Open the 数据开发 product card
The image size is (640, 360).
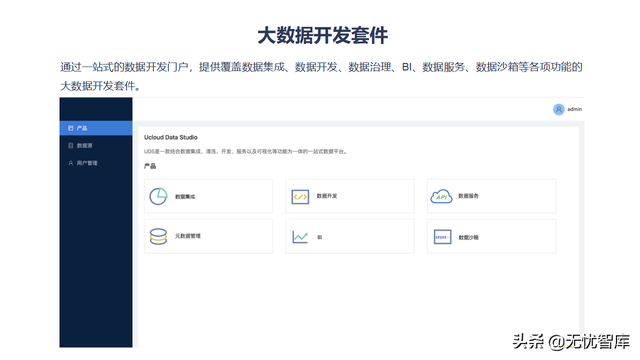coord(350,196)
